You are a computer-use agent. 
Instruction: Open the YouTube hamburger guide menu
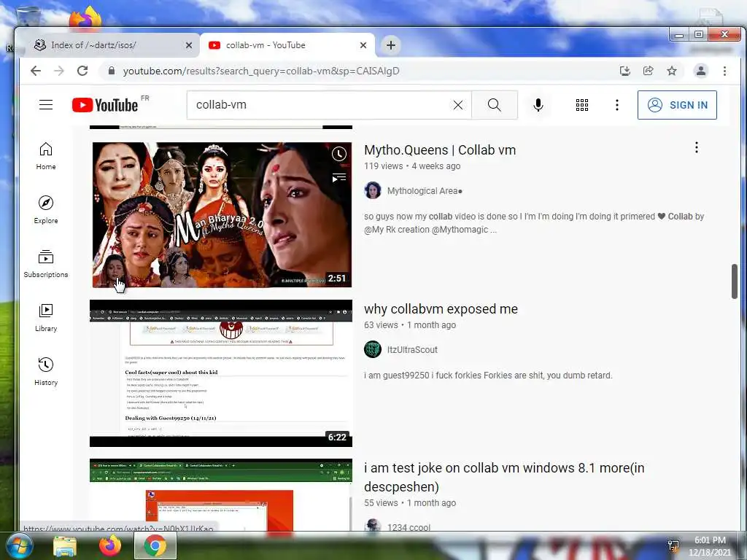[x=46, y=105]
